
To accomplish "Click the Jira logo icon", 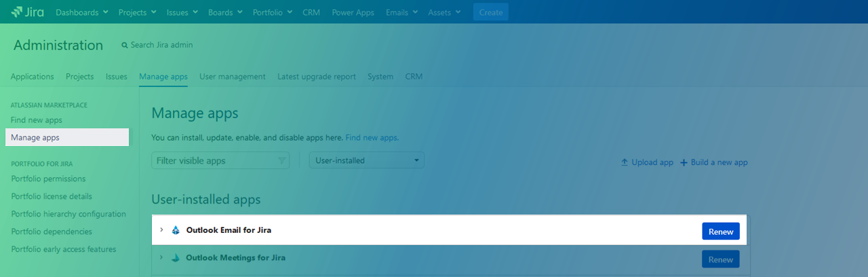I will 18,12.
